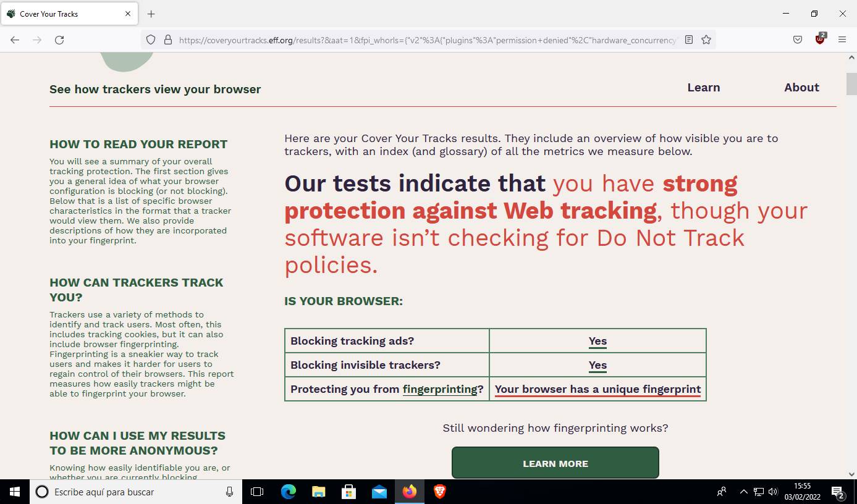Image resolution: width=857 pixels, height=504 pixels.
Task: Click the address bar URL field
Action: point(426,40)
